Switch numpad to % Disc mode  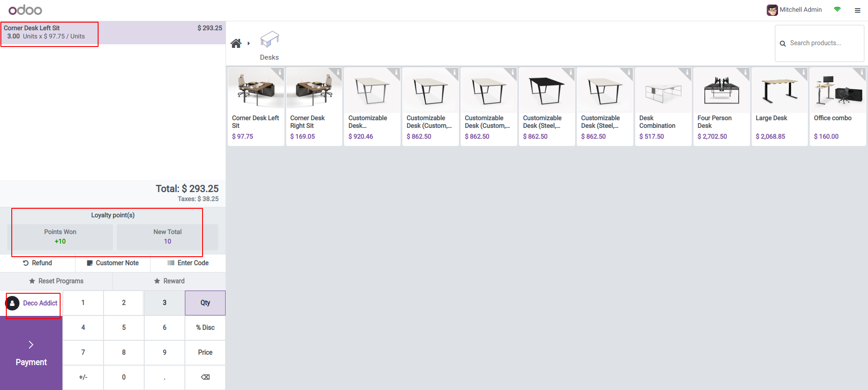(205, 328)
